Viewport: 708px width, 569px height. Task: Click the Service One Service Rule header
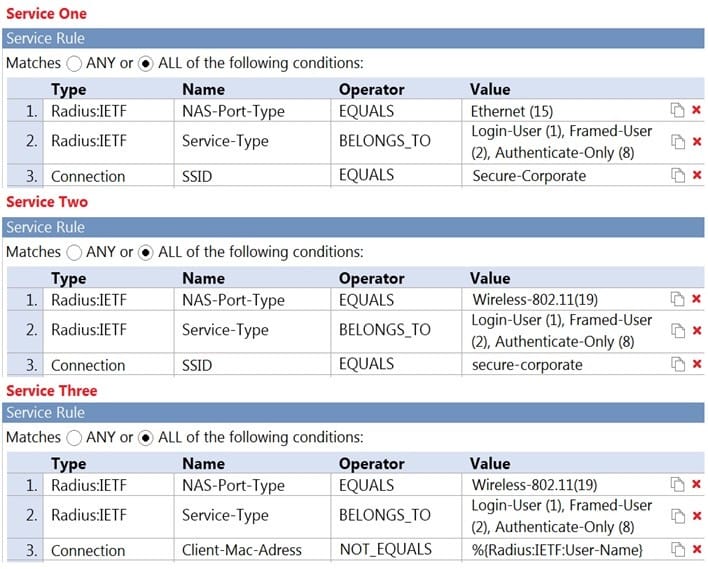click(354, 38)
